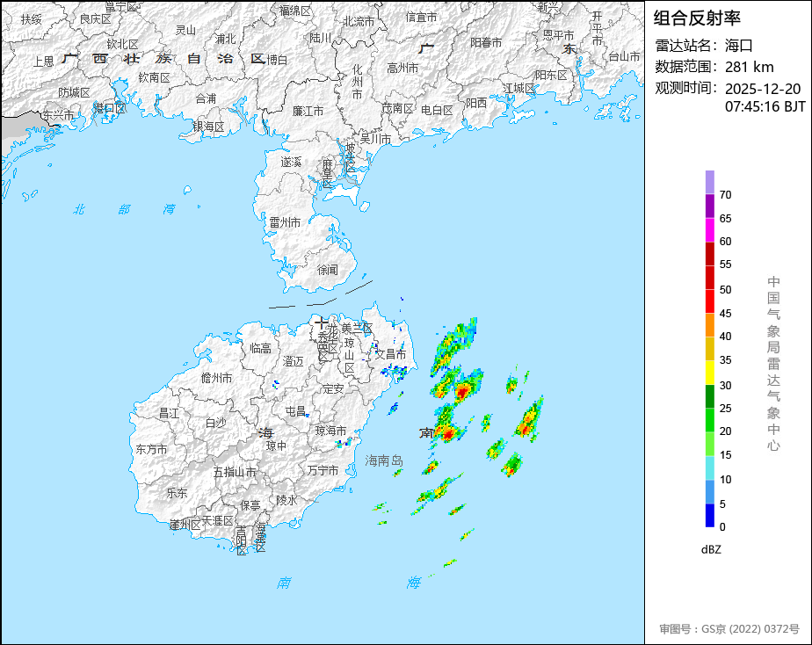Click the 临高 map label
The width and height of the screenshot is (812, 645).
click(260, 348)
